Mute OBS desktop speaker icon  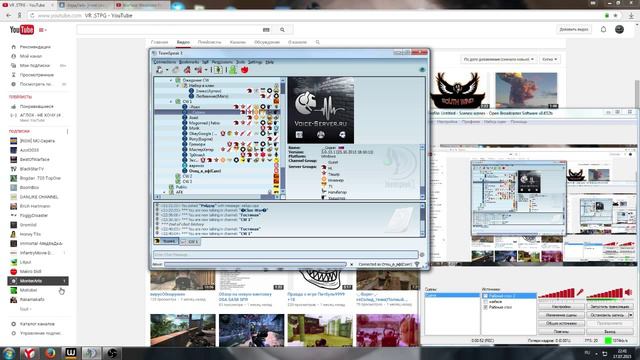pyautogui.click(x=629, y=292)
